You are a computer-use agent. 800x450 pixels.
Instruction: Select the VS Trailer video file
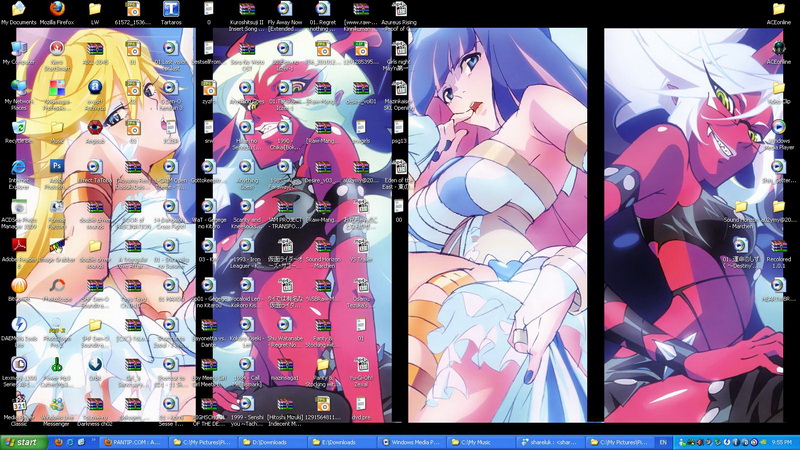361,251
